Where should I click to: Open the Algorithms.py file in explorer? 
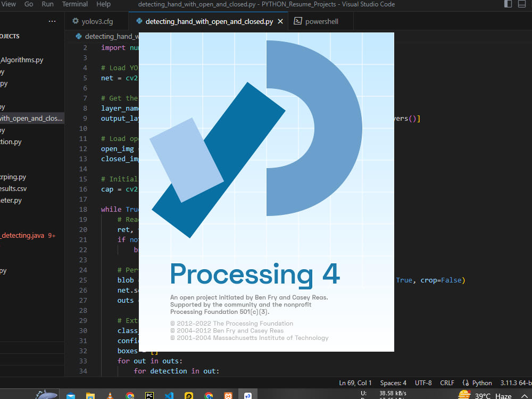click(x=22, y=60)
